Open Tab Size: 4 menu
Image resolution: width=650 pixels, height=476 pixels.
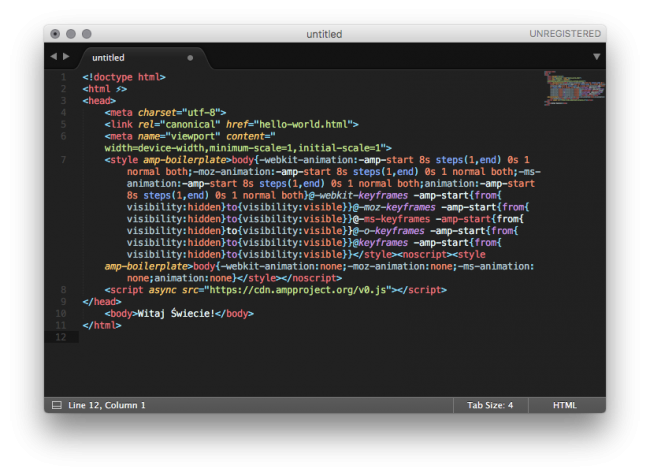[x=490, y=405]
